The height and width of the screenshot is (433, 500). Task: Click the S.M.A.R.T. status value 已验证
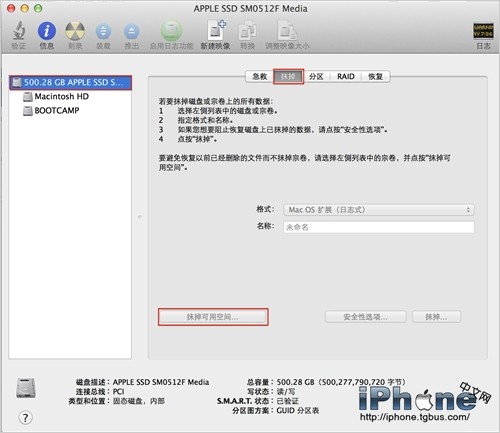[x=287, y=401]
